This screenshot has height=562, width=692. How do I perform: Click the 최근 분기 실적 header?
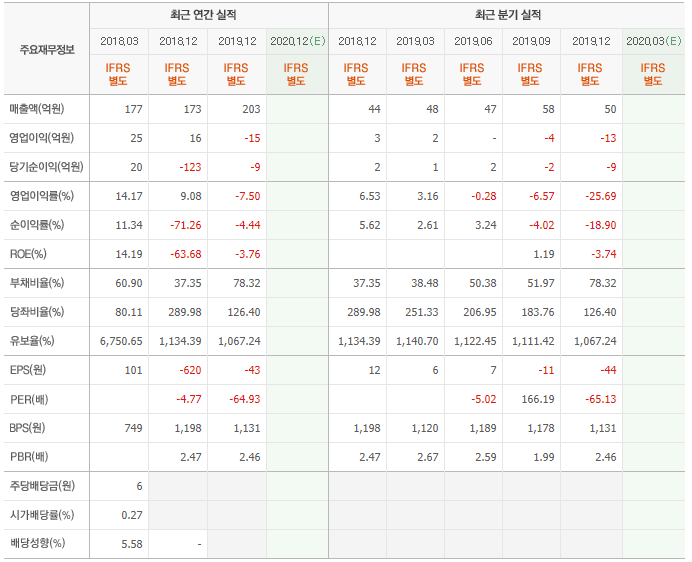point(508,15)
